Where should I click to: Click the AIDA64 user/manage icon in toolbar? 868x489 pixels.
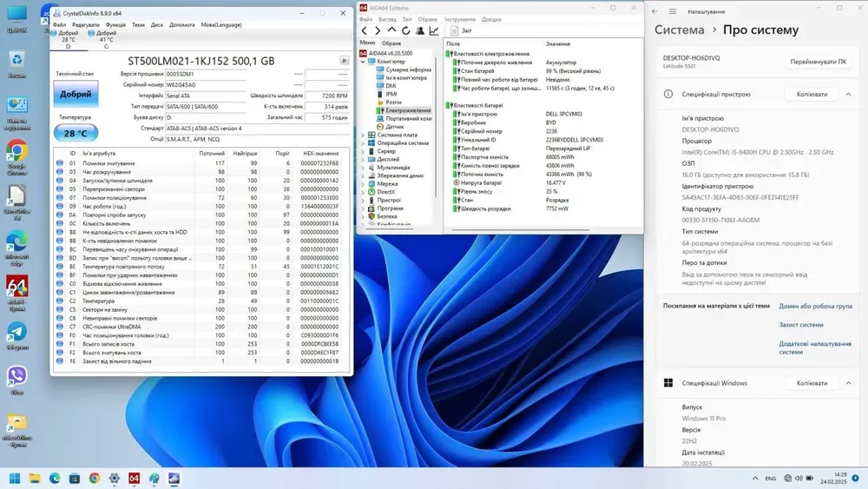(x=420, y=30)
